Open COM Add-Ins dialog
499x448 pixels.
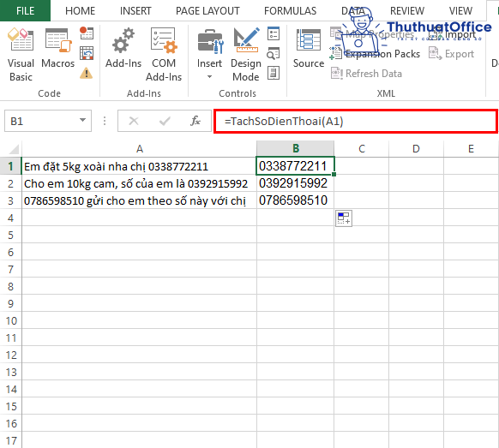coord(164,55)
